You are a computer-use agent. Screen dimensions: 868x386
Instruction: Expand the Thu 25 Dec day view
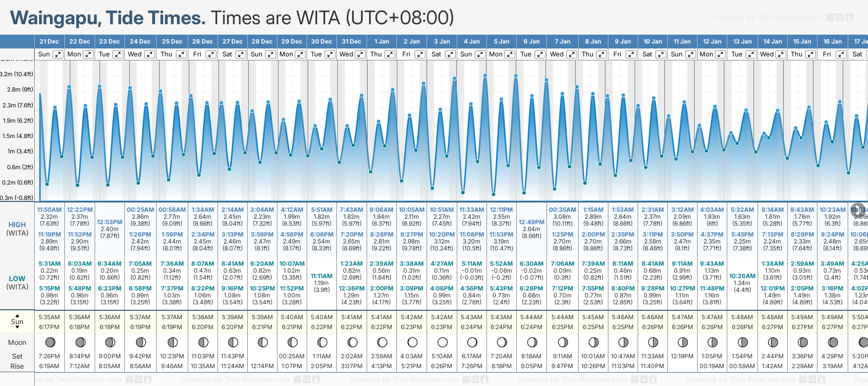tap(181, 54)
